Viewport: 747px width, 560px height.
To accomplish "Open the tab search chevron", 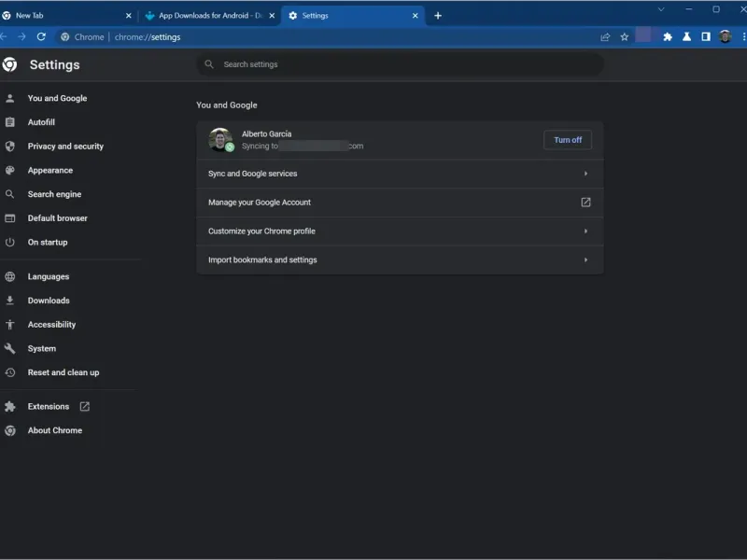I will click(x=661, y=9).
